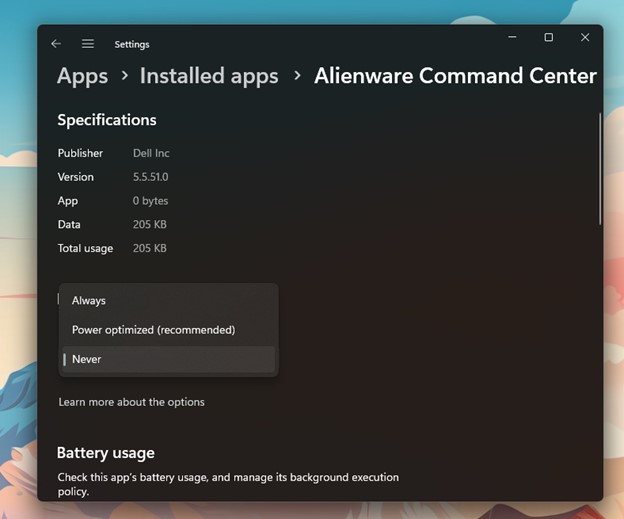Navigate to Installed apps breadcrumb
The width and height of the screenshot is (624, 519).
coord(208,76)
